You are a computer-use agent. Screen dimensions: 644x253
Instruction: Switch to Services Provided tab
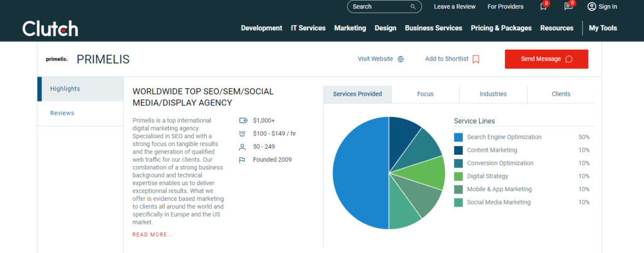coord(357,94)
